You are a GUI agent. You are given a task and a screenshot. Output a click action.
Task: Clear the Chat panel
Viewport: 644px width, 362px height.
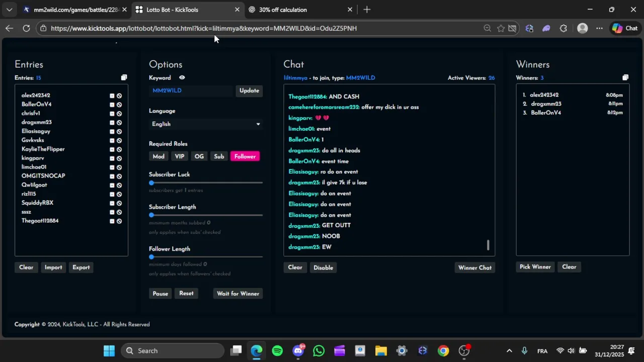(x=295, y=267)
